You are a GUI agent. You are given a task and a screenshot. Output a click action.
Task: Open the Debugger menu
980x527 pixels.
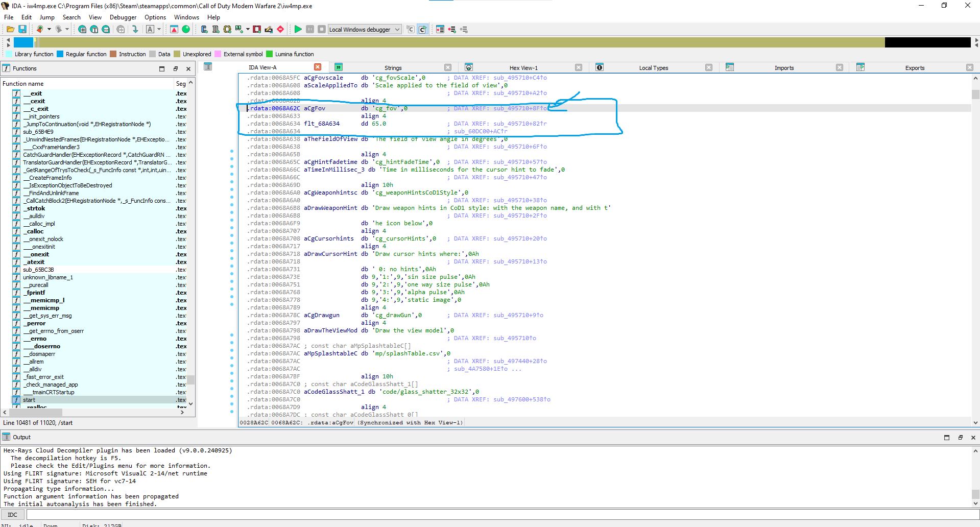[x=123, y=17]
